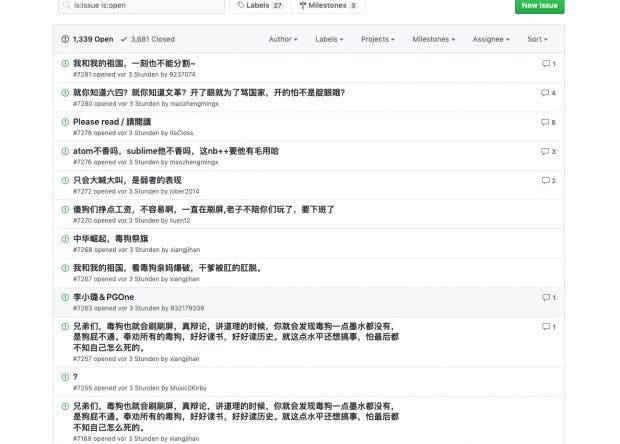
Task: Expand the Milestones filter dropdown in the list header
Action: (434, 39)
